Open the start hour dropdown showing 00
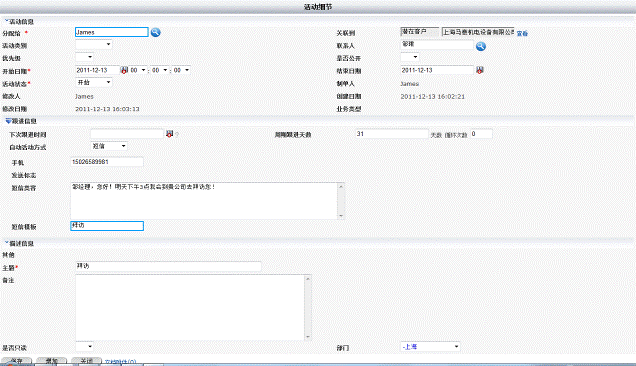The image size is (636, 366). [138, 70]
